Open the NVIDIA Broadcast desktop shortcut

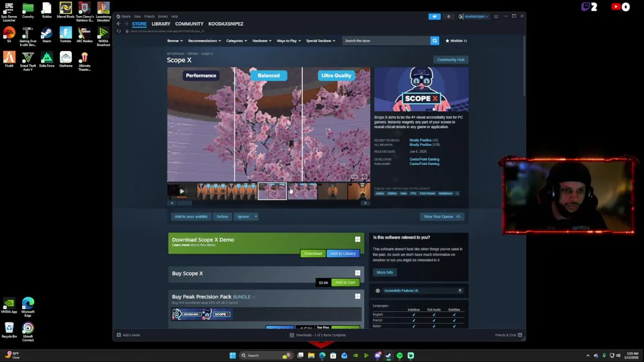[x=103, y=37]
